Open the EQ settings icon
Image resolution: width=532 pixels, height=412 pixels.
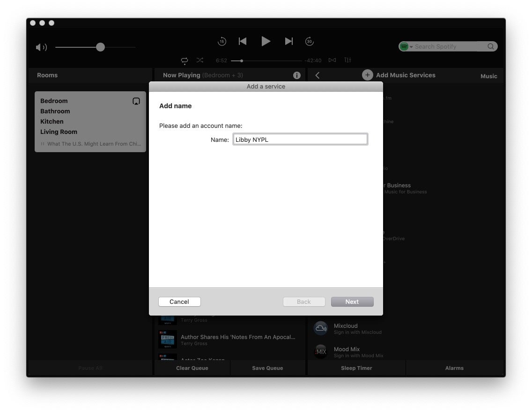[347, 60]
